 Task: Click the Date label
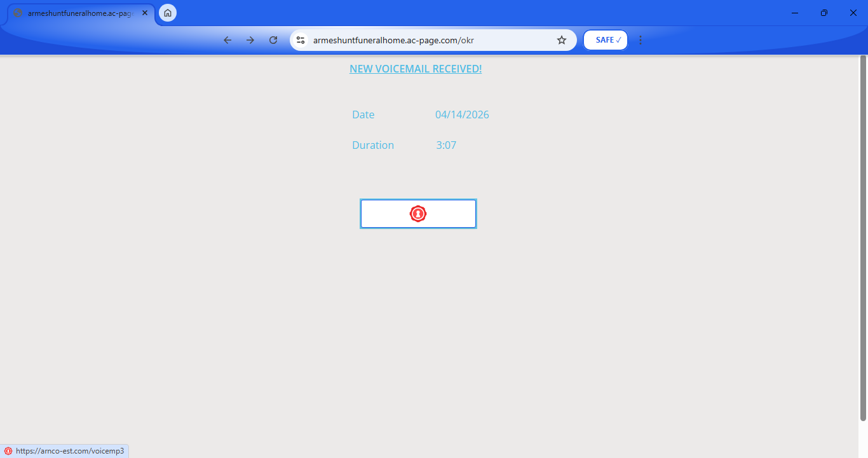(363, 114)
